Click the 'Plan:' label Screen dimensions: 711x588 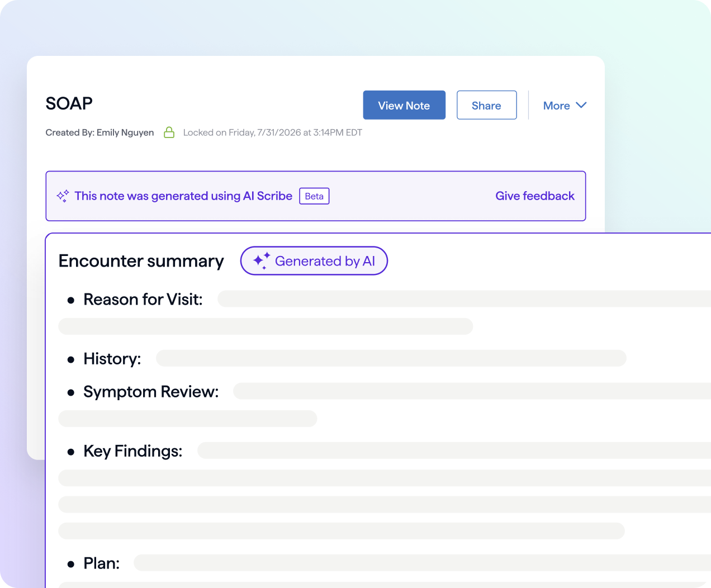click(x=102, y=563)
